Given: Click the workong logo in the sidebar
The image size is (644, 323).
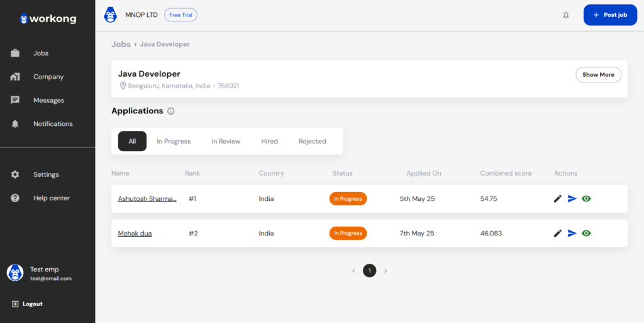Looking at the screenshot, I should point(48,18).
